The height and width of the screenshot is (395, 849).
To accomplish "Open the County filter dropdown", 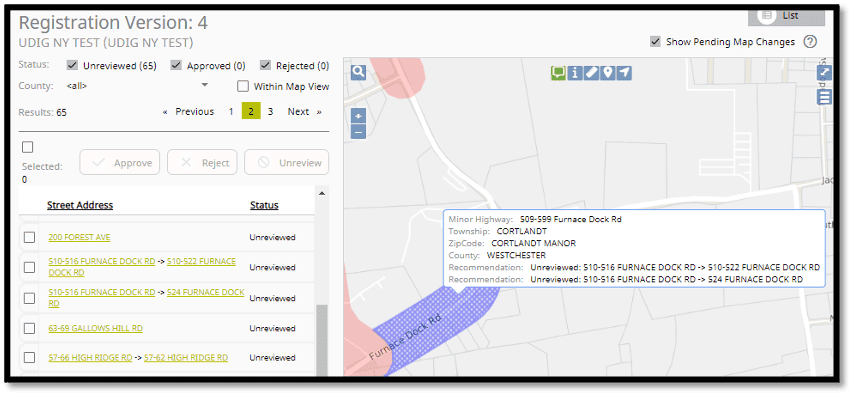I will pos(138,85).
